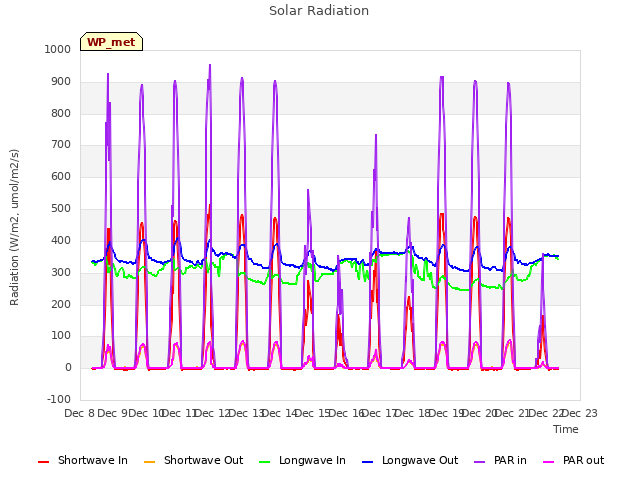
Task: Click the WP_met site label tag
Action: pos(111,42)
